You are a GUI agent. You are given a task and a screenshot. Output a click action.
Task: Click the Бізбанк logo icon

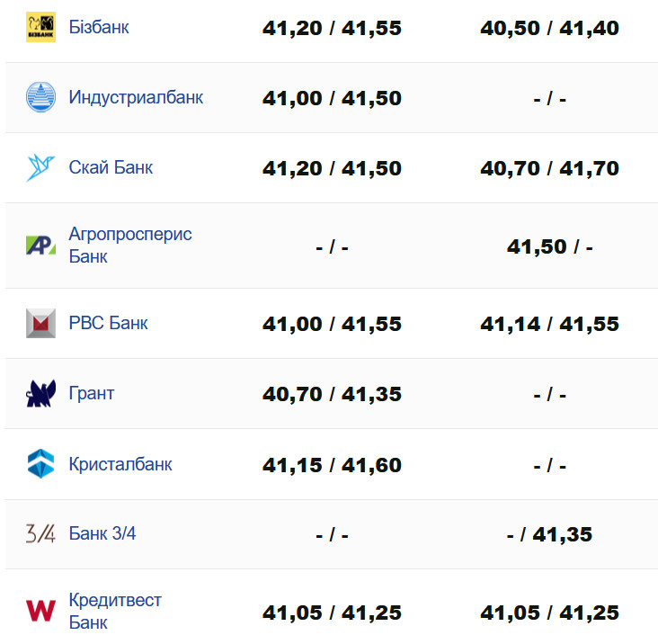[x=40, y=28]
